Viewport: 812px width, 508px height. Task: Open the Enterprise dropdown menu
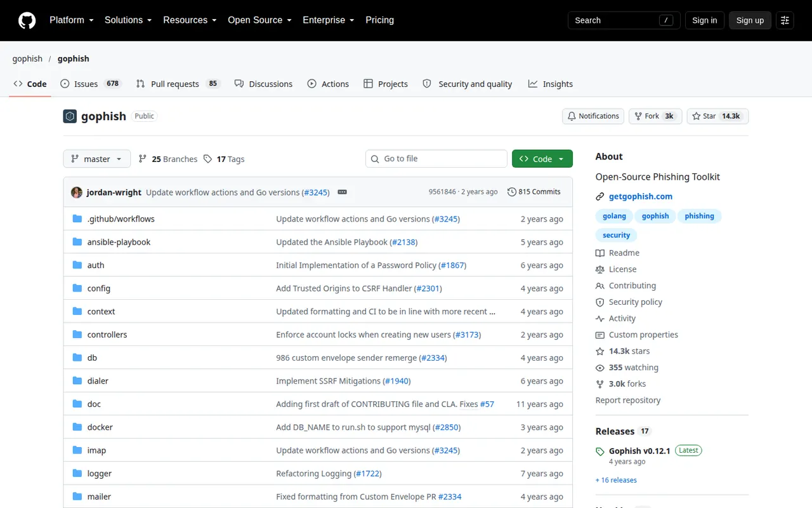tap(329, 20)
